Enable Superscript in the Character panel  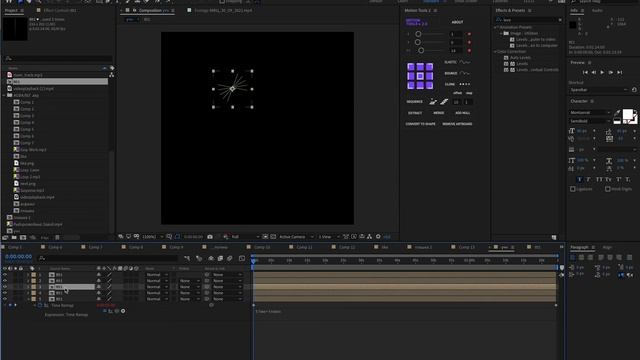pos(619,180)
